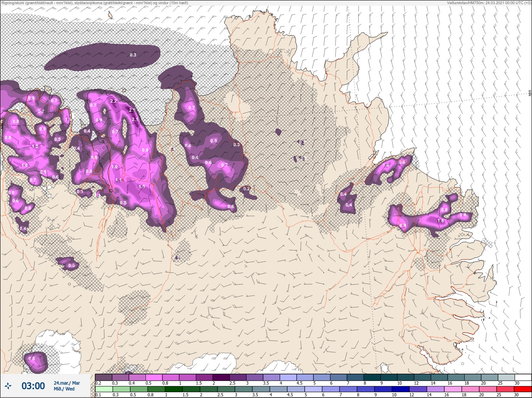Click the 0.5 value on the southwest offshore purple patch

tap(32, 359)
